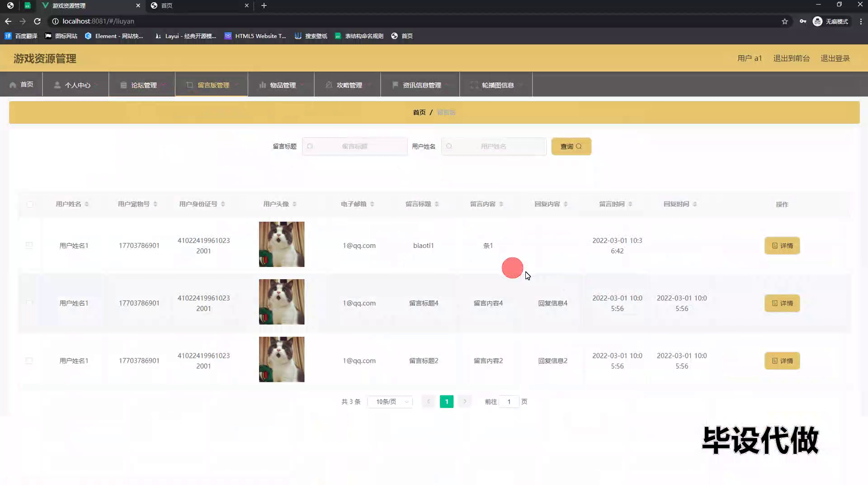Click the 回复信息4 cell
Image resolution: width=868 pixels, height=485 pixels.
point(552,303)
